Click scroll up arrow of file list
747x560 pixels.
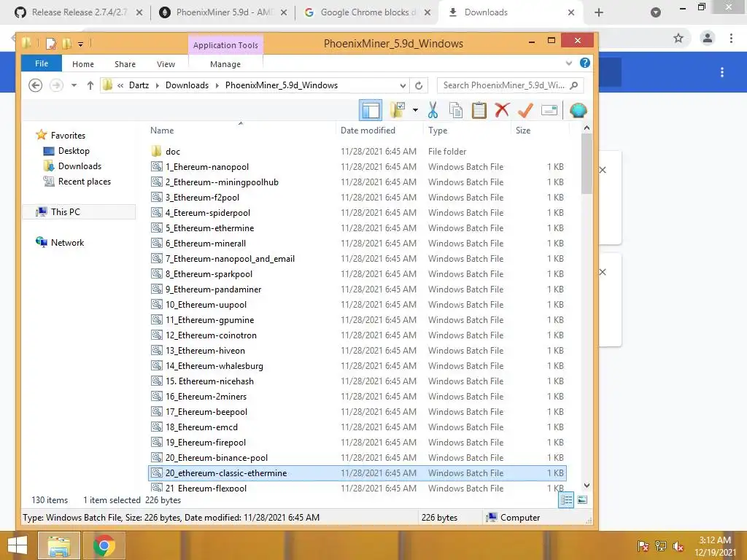coord(587,128)
